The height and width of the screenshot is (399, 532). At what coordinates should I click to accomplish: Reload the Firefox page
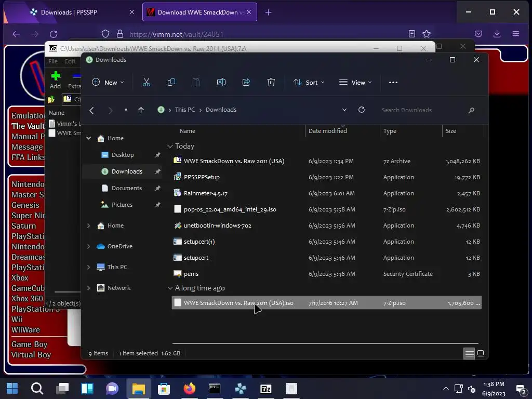tap(54, 34)
